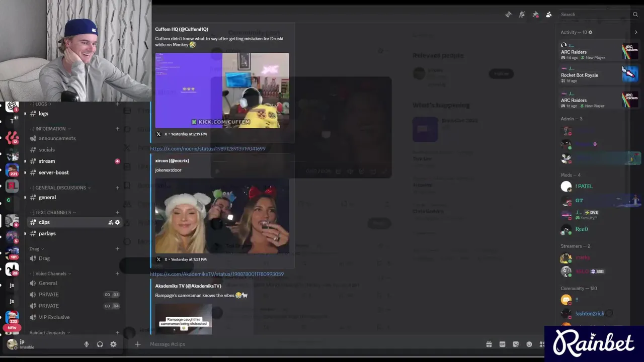Open the Activity settings gear icon
This screenshot has width=644, height=362.
[x=590, y=32]
